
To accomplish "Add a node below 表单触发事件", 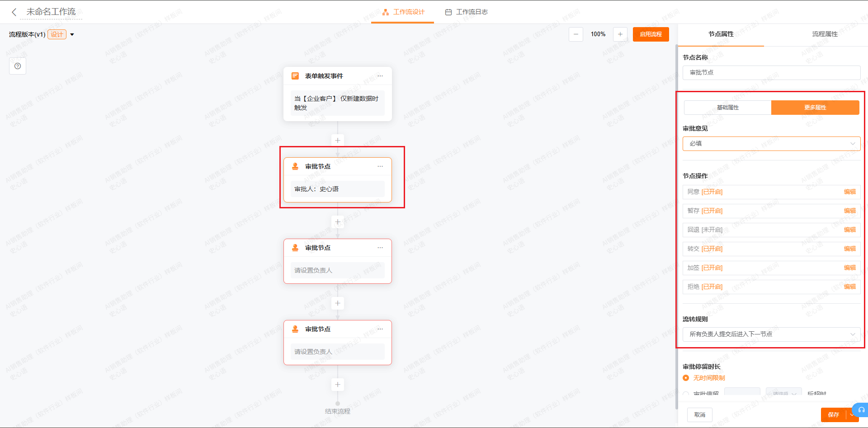I will click(337, 141).
